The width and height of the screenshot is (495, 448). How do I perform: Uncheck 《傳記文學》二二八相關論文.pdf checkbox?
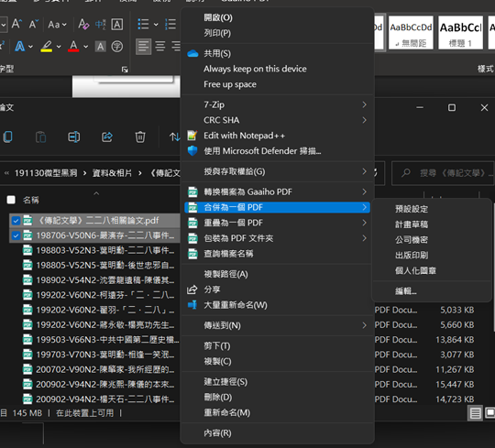pyautogui.click(x=16, y=221)
